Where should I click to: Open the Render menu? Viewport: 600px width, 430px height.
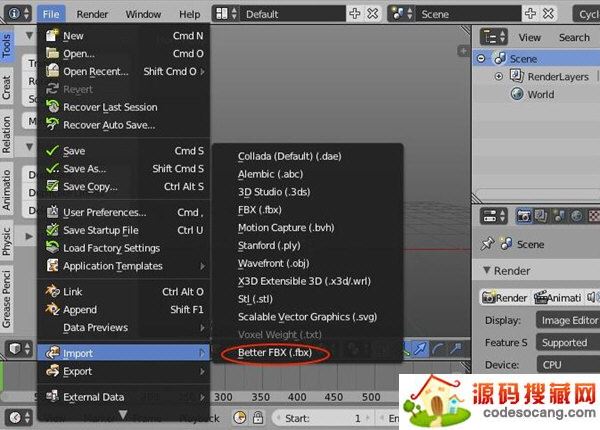pos(92,14)
